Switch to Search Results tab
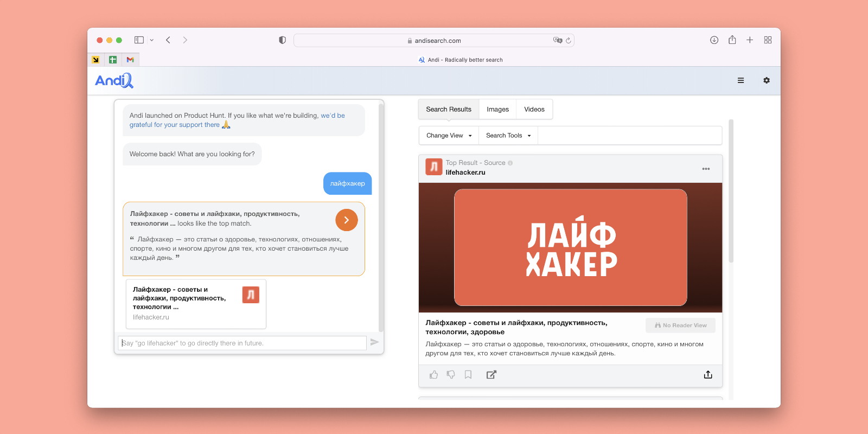The height and width of the screenshot is (434, 868). tap(449, 109)
